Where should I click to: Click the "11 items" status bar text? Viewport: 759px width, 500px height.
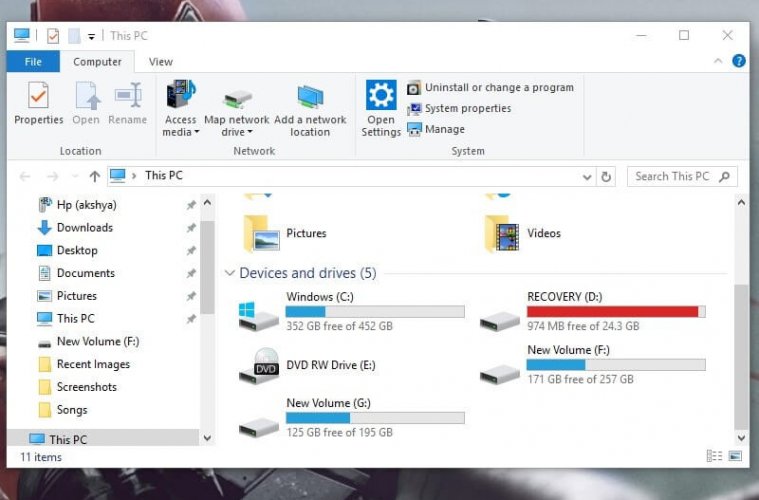41,457
